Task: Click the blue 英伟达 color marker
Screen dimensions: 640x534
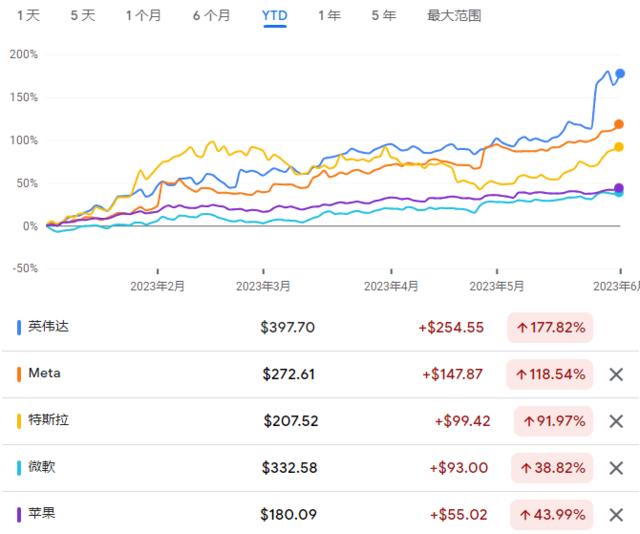Action: click(x=19, y=327)
